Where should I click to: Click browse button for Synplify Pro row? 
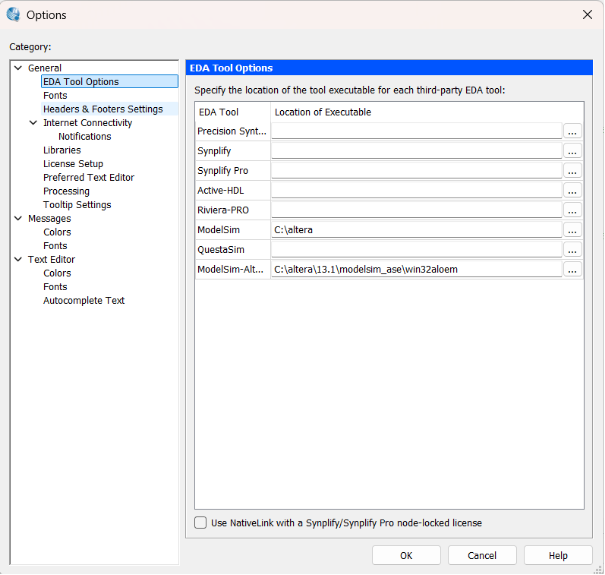tap(572, 171)
